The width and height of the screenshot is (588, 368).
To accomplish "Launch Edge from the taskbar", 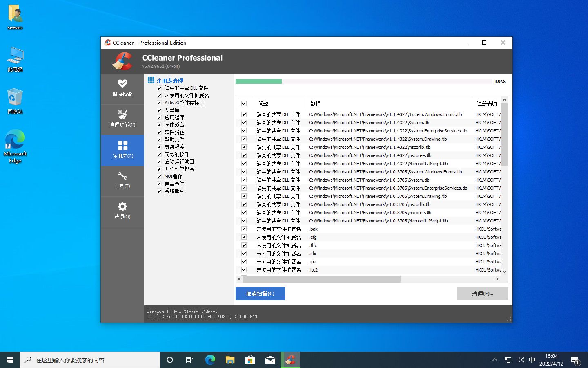I will tap(210, 360).
